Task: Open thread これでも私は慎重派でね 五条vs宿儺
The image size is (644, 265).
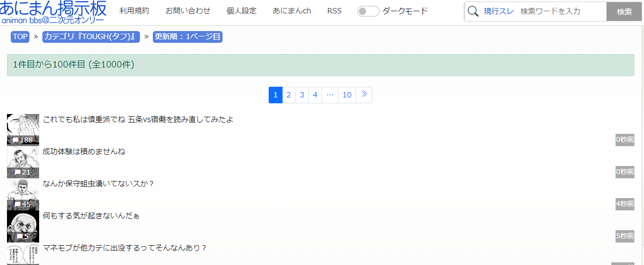Action: pos(138,119)
